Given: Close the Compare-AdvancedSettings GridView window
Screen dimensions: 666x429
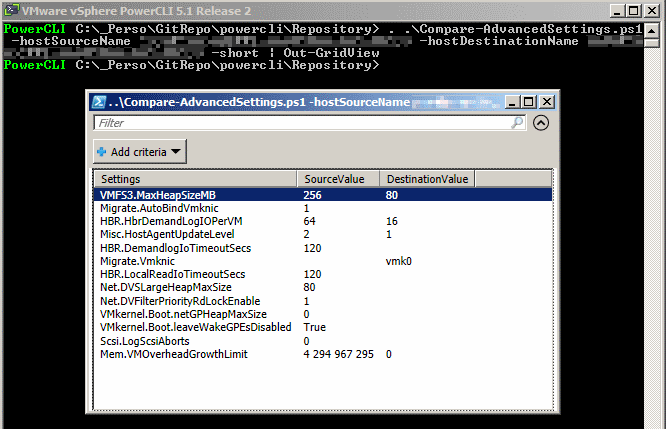Looking at the screenshot, I should 547,102.
